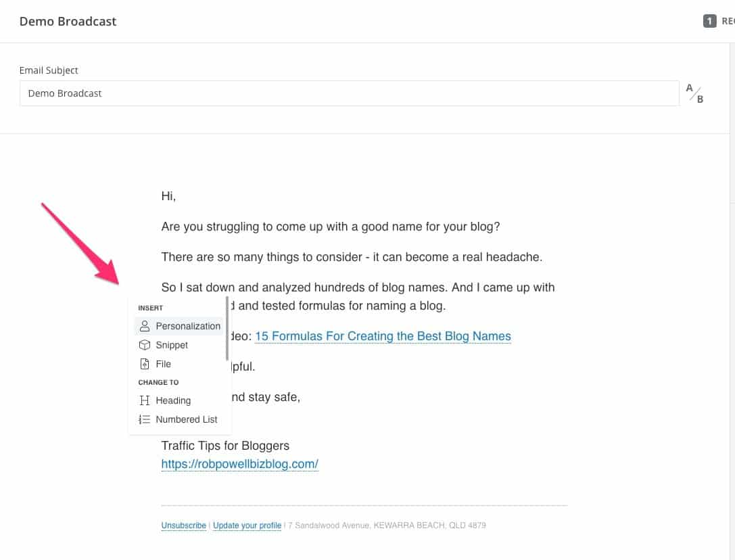Screen dimensions: 735x560
Task: Click the Email Subject input field
Action: [x=349, y=93]
